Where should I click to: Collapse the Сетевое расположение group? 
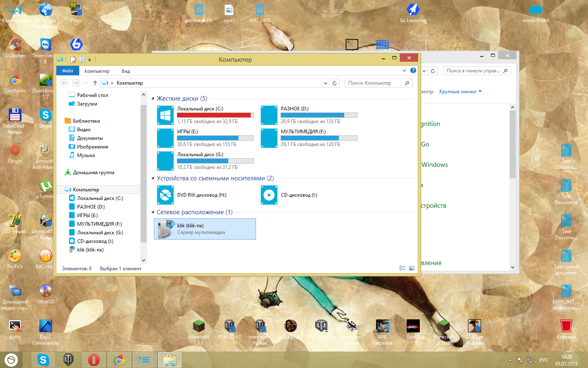point(153,212)
